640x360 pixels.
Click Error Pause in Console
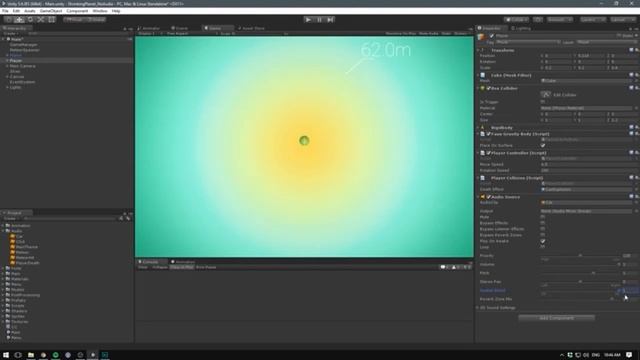(206, 267)
